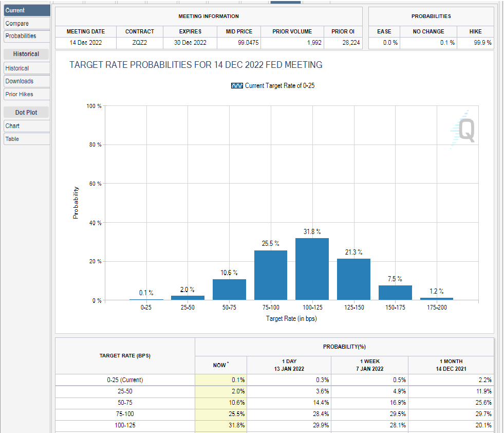Select the 0-25 (Current) table row

125,380
